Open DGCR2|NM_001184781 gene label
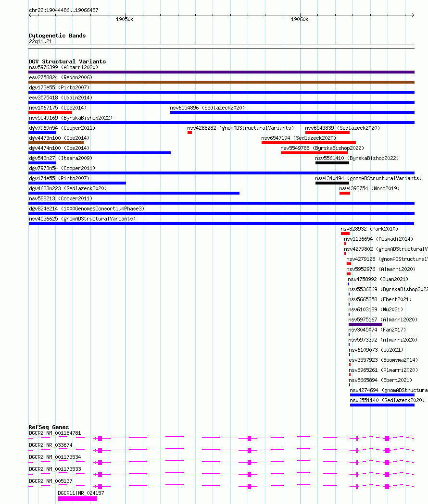 click(x=55, y=433)
